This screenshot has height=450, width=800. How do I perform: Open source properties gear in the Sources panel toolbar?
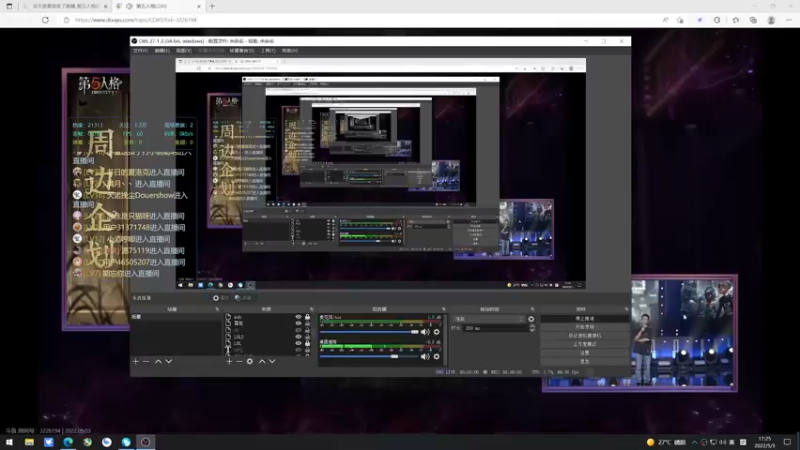point(249,361)
